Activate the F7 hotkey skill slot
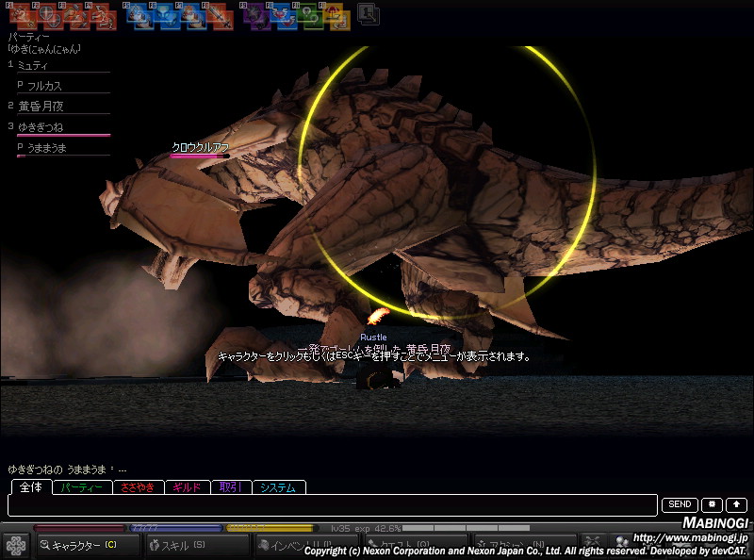Image resolution: width=754 pixels, height=560 pixels. pyautogui.click(x=194, y=16)
